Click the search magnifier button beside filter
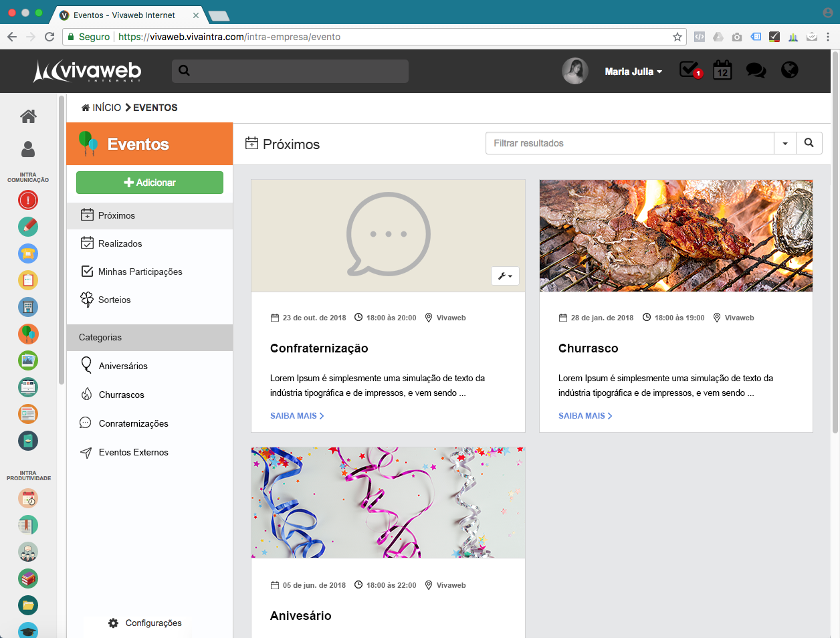The width and height of the screenshot is (840, 638). click(x=809, y=143)
